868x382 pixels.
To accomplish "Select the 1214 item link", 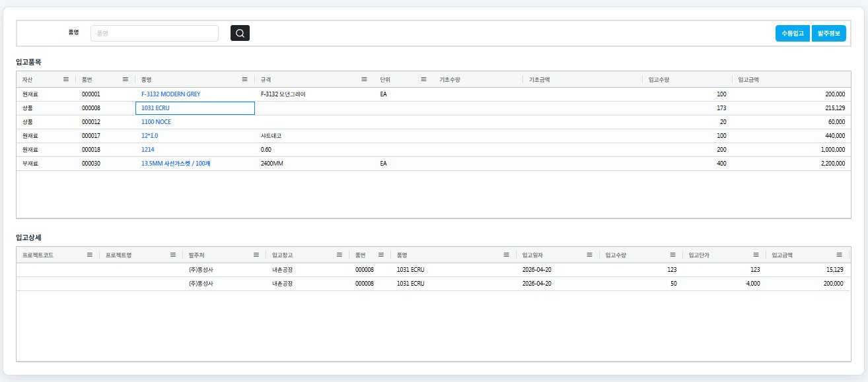I will click(x=148, y=150).
